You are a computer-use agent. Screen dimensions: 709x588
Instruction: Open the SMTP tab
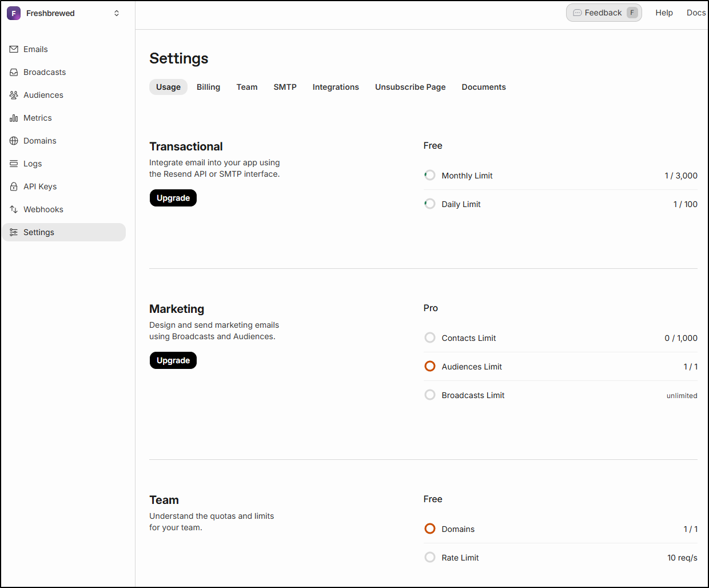pos(285,87)
